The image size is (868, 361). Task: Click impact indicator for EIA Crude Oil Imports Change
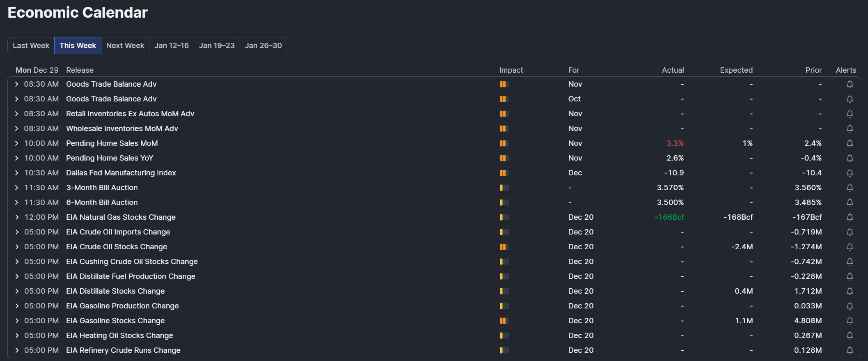click(504, 232)
